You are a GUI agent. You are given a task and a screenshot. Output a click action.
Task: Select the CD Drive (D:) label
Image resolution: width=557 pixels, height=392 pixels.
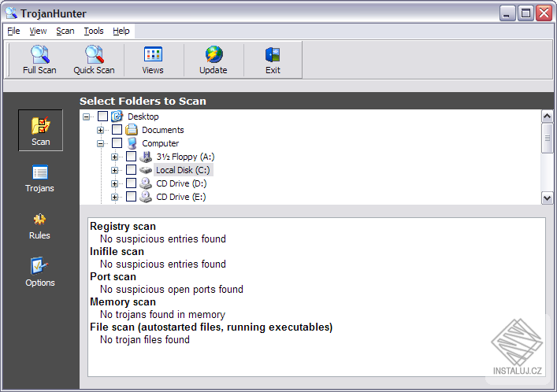click(x=181, y=183)
